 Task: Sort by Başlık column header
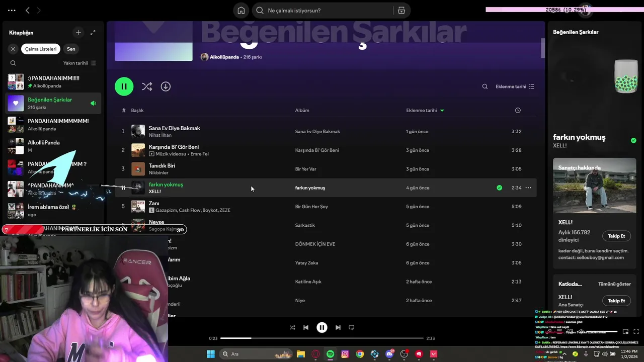[x=137, y=110]
